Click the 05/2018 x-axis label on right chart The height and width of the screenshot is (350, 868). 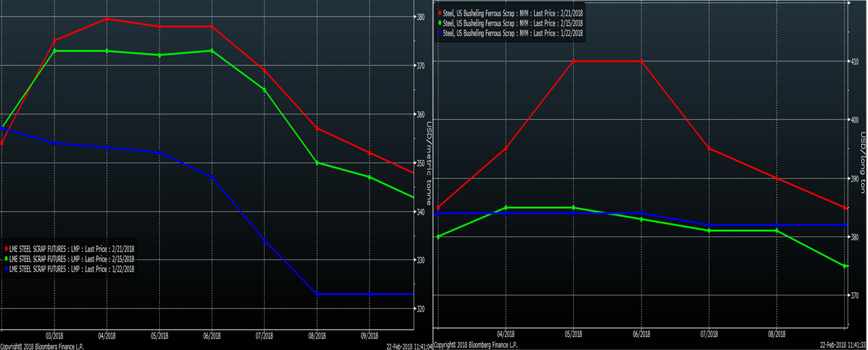(x=573, y=334)
